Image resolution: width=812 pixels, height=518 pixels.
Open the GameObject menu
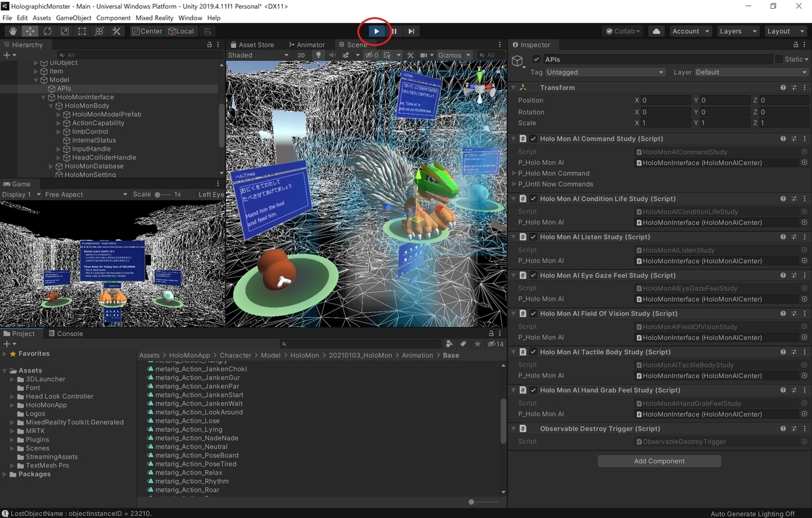74,18
